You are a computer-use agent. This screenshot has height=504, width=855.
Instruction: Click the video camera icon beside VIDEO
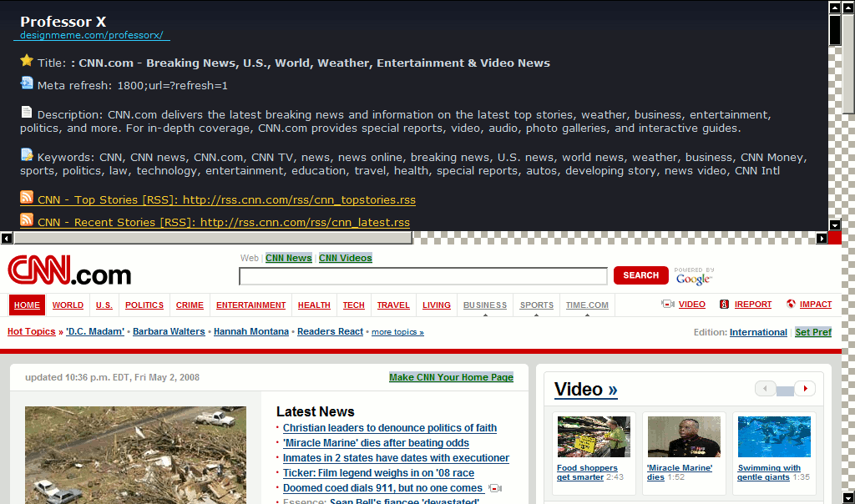pos(668,304)
